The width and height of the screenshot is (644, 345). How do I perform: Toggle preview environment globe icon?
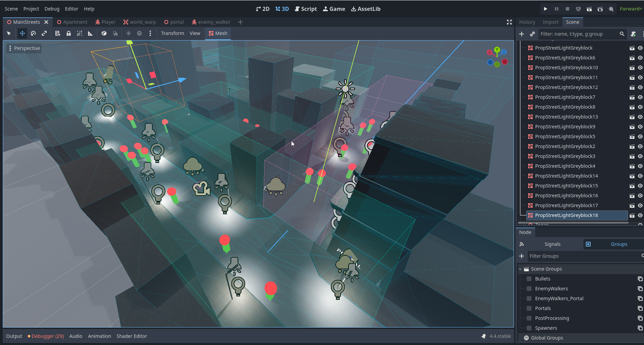[139, 33]
